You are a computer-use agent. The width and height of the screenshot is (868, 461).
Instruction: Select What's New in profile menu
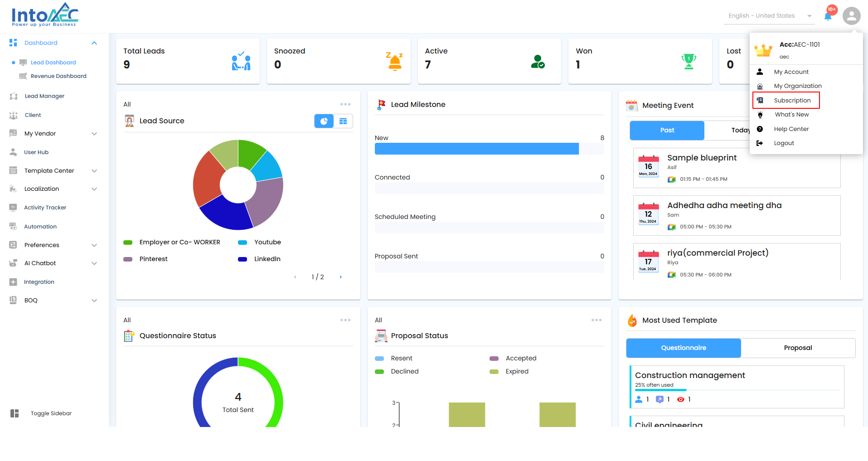coord(791,115)
